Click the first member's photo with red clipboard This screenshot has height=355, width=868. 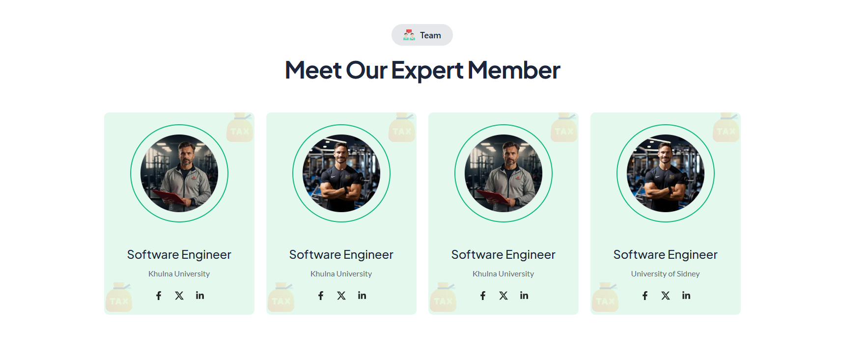pyautogui.click(x=179, y=173)
